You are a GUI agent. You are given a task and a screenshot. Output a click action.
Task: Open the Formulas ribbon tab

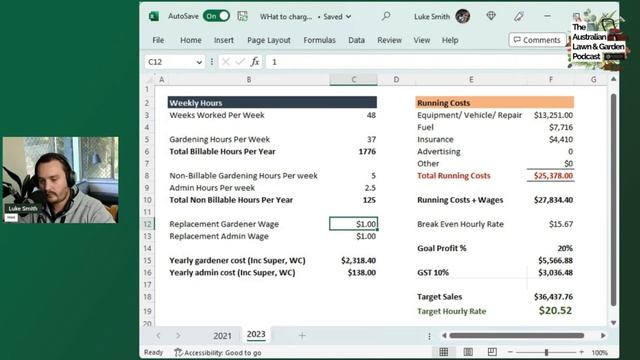(319, 40)
